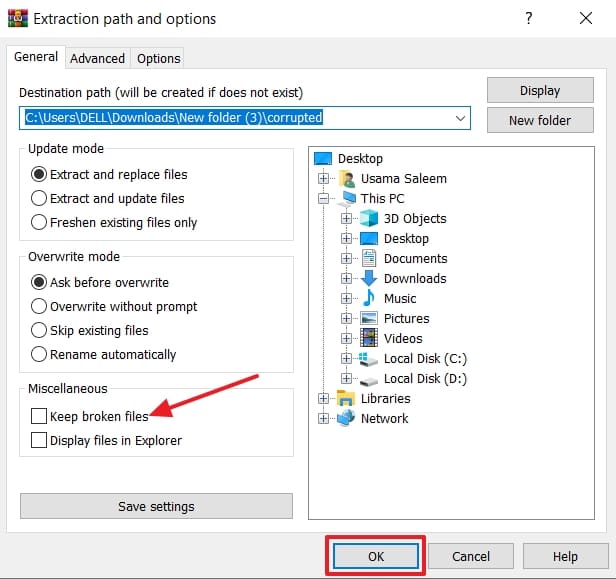Expand the Usama Saleem tree node
Viewport: 616px width, 579px height.
coord(323,179)
